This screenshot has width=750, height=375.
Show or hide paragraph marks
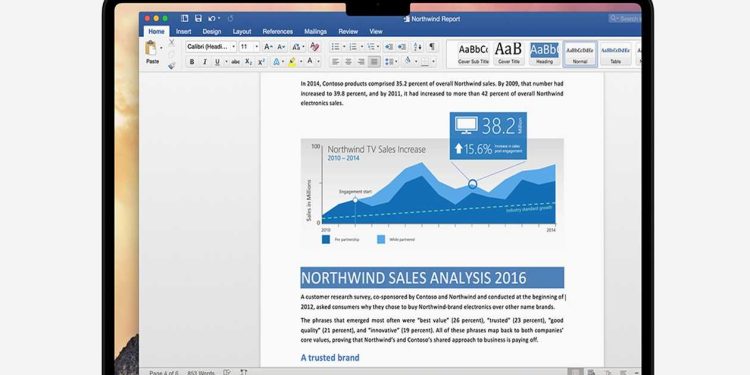coord(431,47)
